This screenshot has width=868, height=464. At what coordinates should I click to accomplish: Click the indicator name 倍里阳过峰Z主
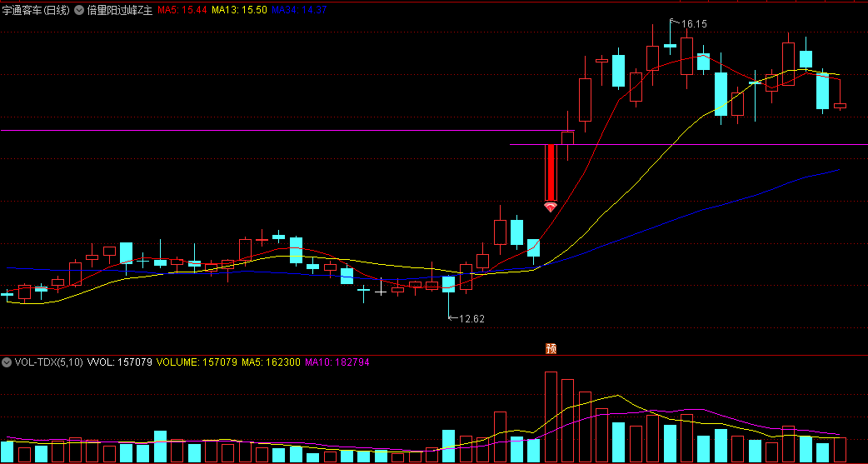point(120,11)
